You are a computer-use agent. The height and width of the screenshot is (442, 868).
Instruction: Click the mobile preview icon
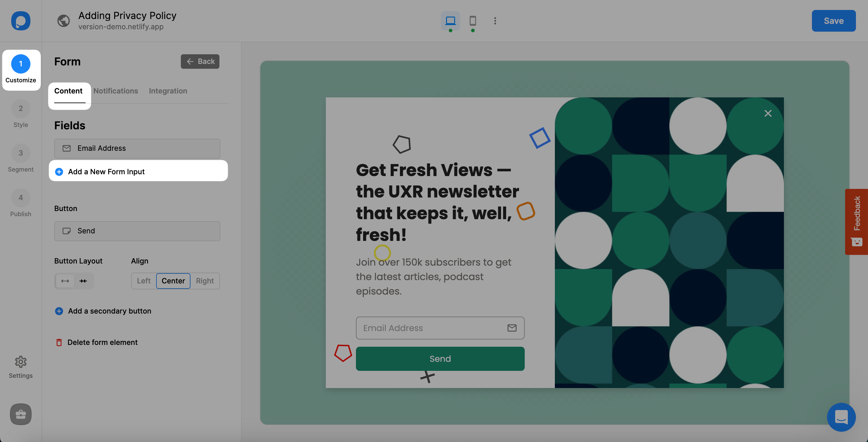click(x=473, y=21)
